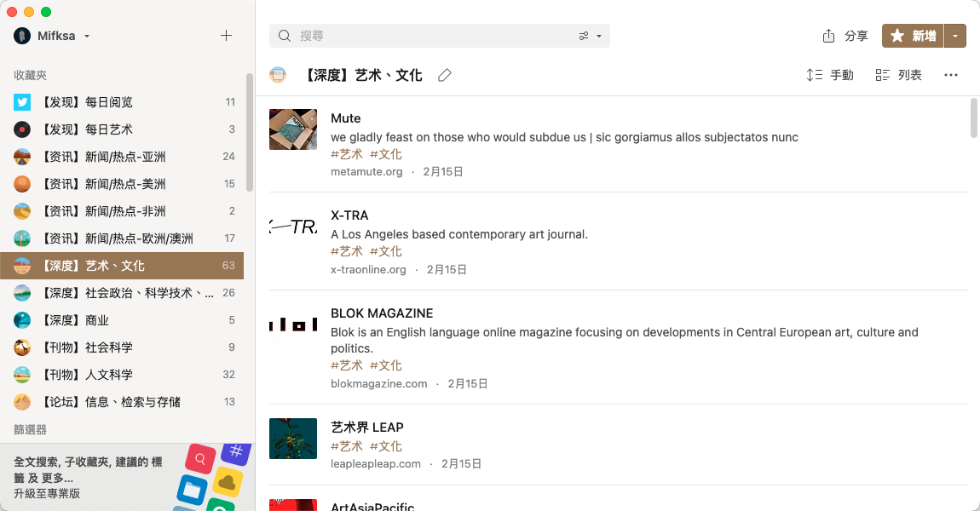980x511 pixels.
Task: Click the magnifier icon in search bar
Action: [x=285, y=36]
